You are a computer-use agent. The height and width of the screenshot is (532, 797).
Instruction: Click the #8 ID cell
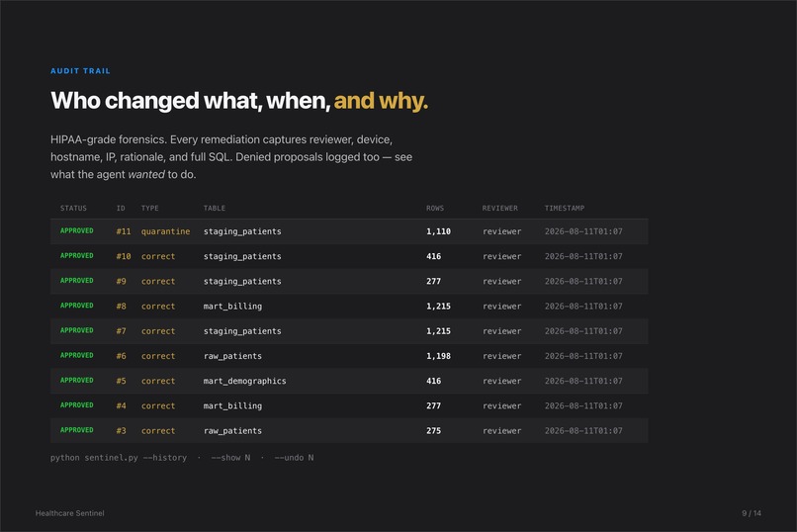pyautogui.click(x=121, y=306)
